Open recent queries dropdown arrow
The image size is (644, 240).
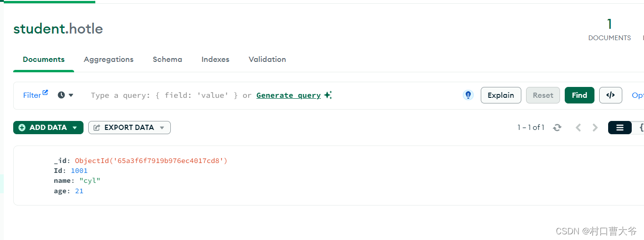tap(71, 95)
